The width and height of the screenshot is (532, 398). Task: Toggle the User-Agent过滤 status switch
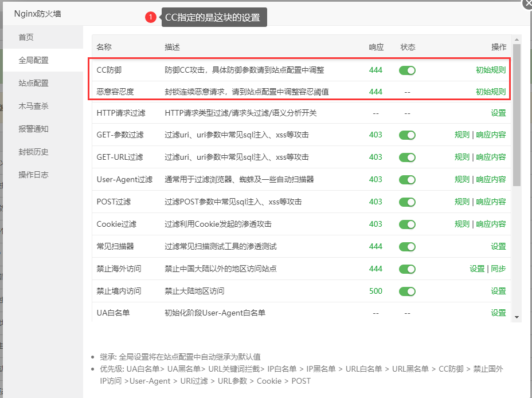[x=407, y=179]
